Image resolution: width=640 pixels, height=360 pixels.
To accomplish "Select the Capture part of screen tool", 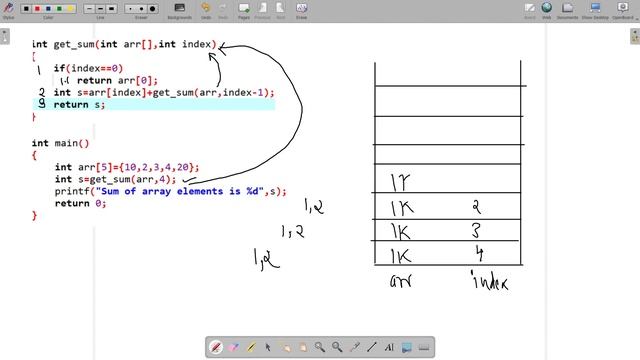I will (407, 347).
